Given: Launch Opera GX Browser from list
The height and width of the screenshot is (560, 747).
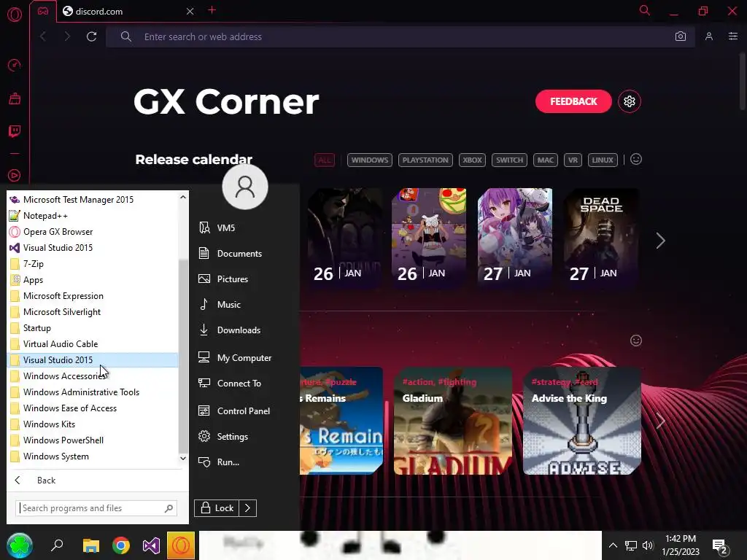Looking at the screenshot, I should point(93,232).
